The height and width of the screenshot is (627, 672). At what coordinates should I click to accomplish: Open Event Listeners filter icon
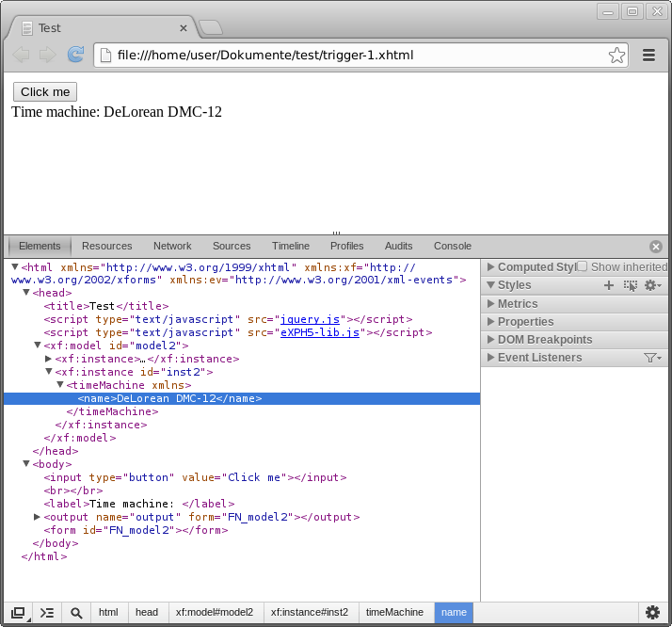coord(652,358)
